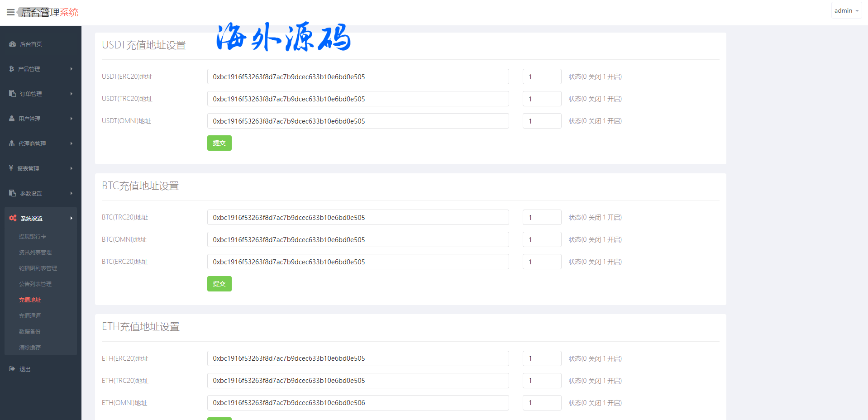Click the logout icon beside 退出
The width and height of the screenshot is (868, 420).
(12, 369)
